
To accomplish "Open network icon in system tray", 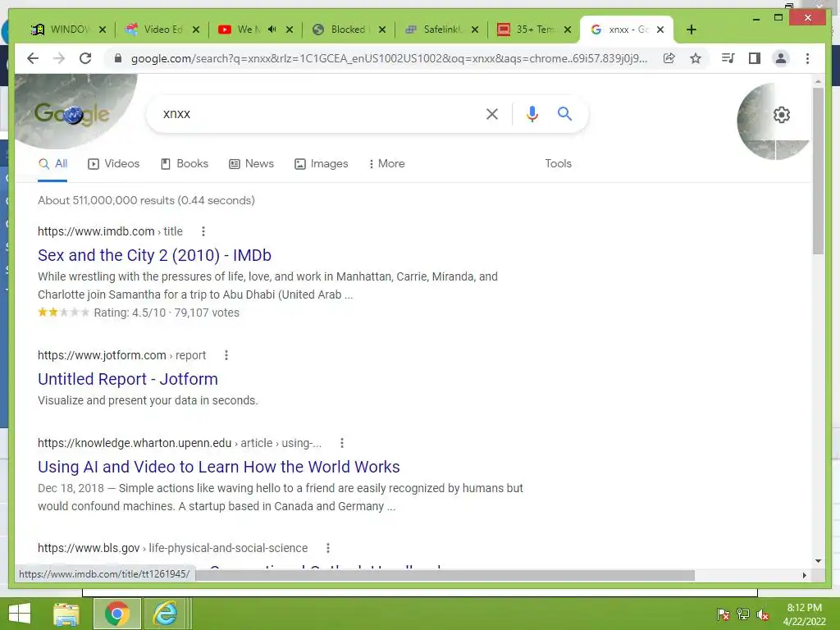I will (x=743, y=614).
